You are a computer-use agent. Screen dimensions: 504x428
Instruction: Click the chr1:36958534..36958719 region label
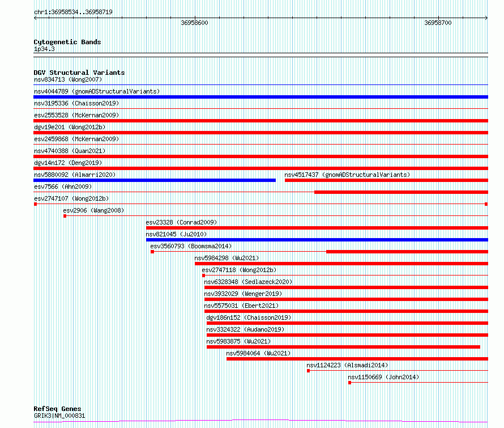click(x=73, y=12)
